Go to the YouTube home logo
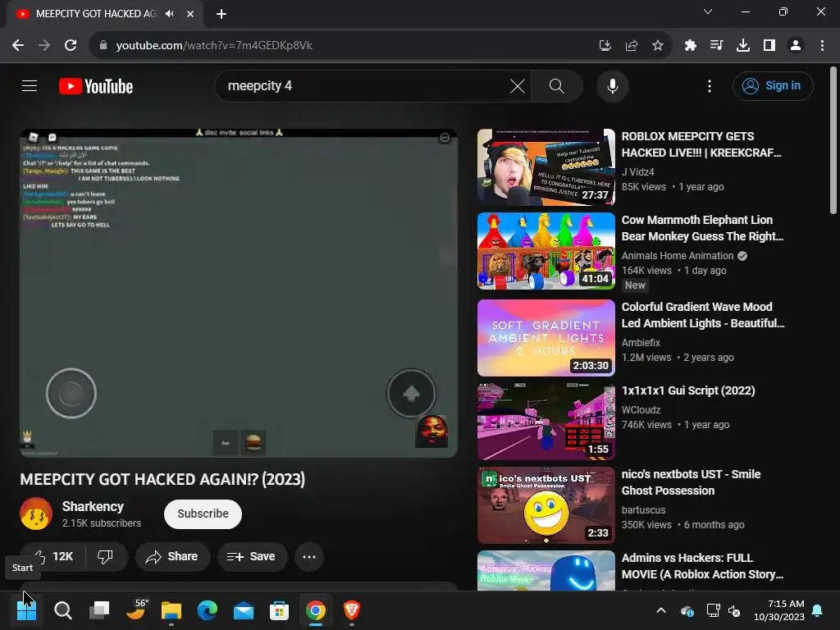Image resolution: width=840 pixels, height=630 pixels. click(x=96, y=86)
